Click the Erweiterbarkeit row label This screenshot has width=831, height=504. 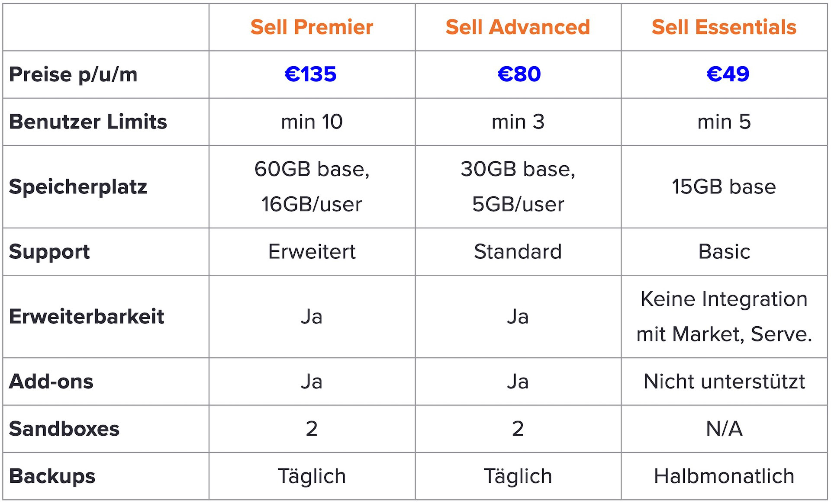click(87, 317)
